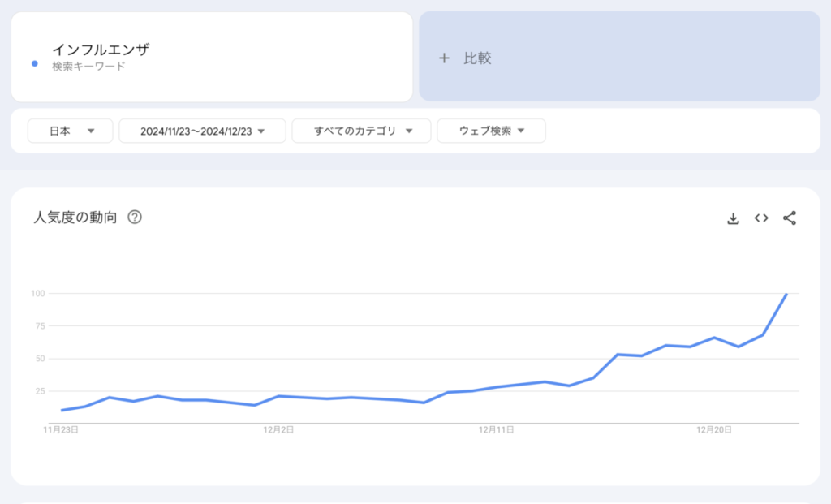Click the 検索キーワード subtitle label
Image resolution: width=831 pixels, height=504 pixels.
[88, 67]
